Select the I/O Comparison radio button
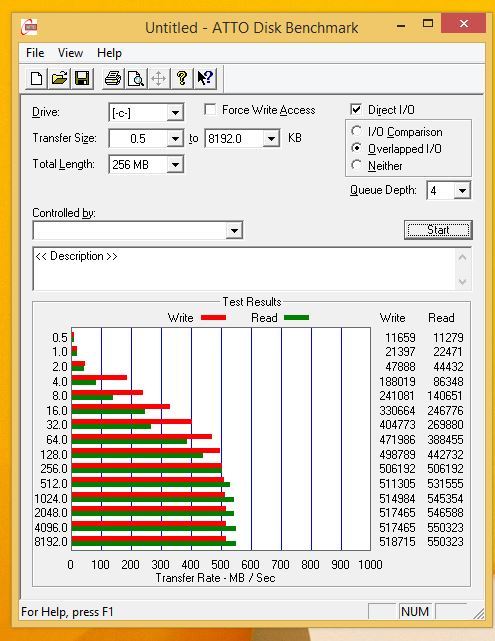Viewport: 495px width, 641px height. tap(356, 131)
